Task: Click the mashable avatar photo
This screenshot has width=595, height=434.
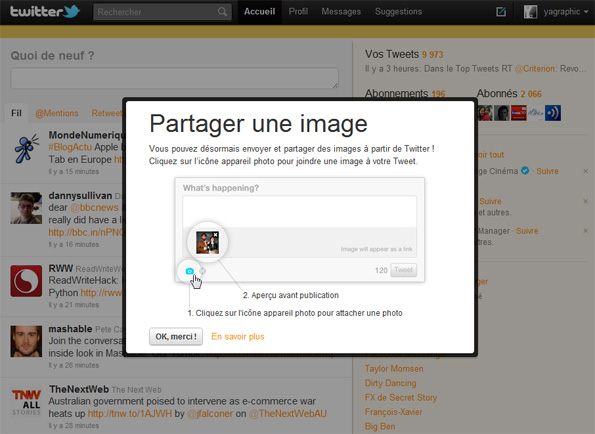Action: coord(26,341)
